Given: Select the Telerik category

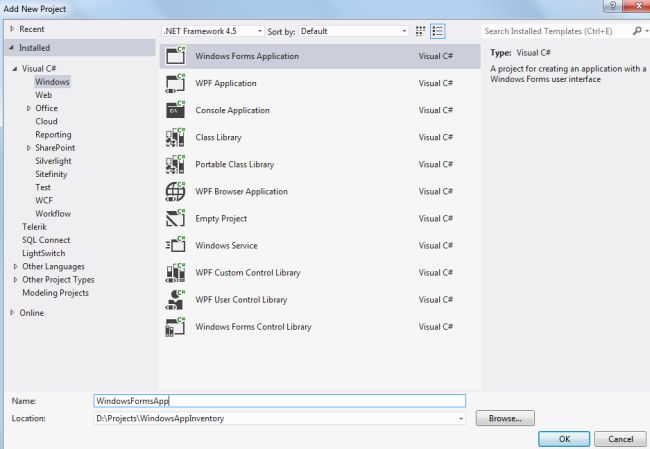Looking at the screenshot, I should (34, 227).
